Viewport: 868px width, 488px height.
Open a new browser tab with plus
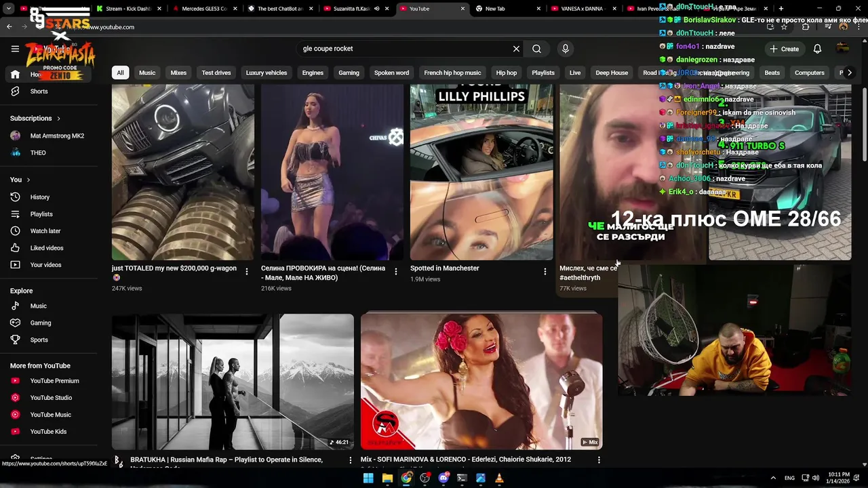click(781, 8)
